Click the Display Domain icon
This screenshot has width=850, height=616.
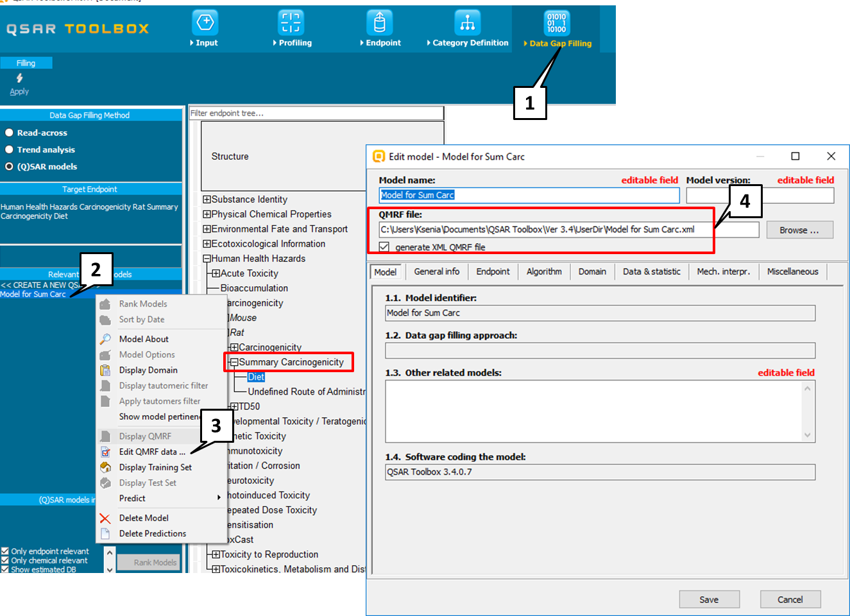point(105,370)
